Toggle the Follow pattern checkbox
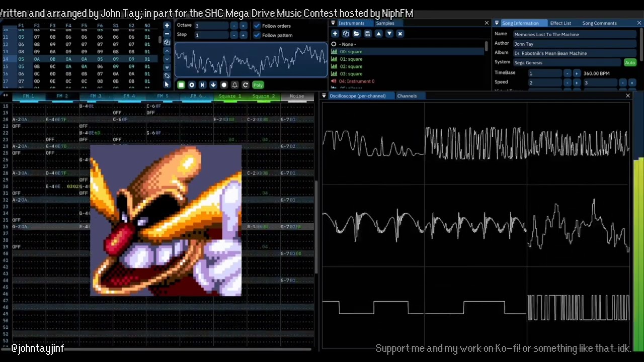The width and height of the screenshot is (644, 362). [x=257, y=35]
